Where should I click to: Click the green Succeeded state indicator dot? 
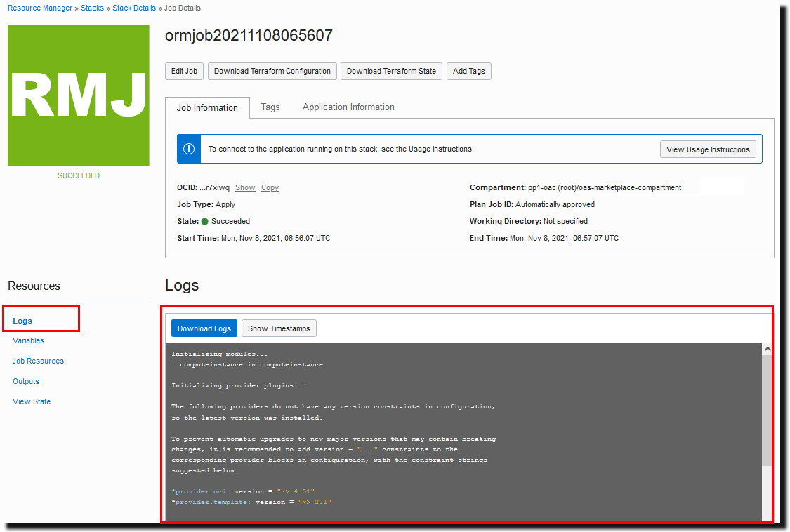(204, 221)
